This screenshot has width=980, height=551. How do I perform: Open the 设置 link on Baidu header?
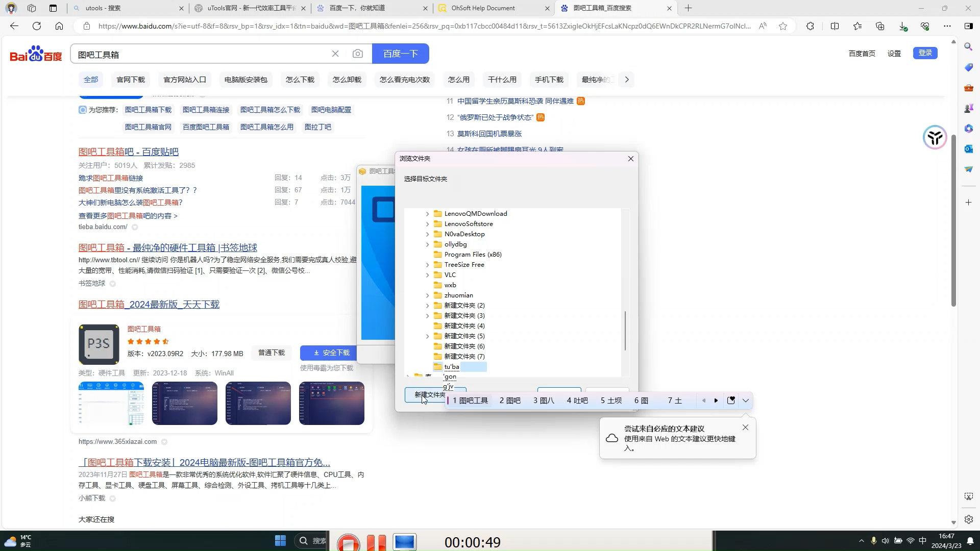pos(894,54)
